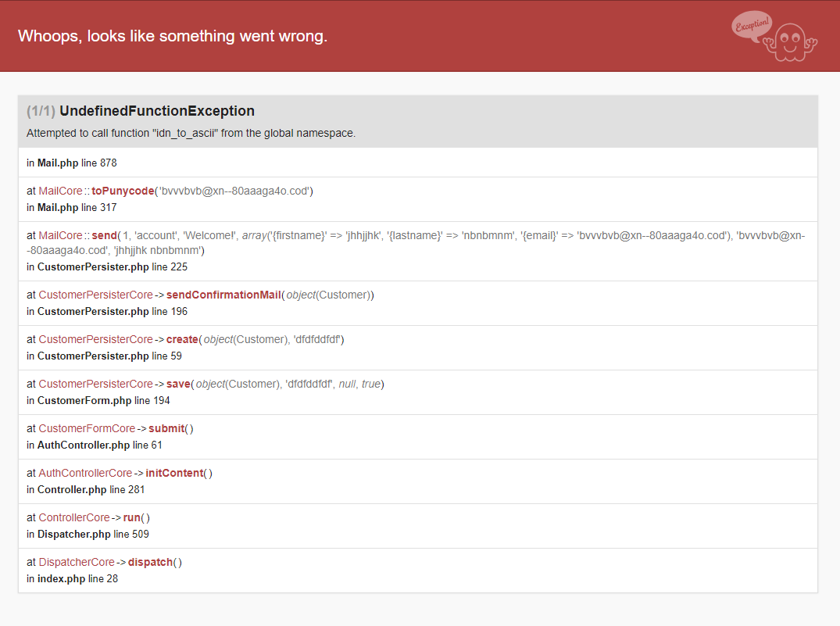840x626 pixels.
Task: Click the "Exception!" speech bubble icon
Action: [x=752, y=25]
